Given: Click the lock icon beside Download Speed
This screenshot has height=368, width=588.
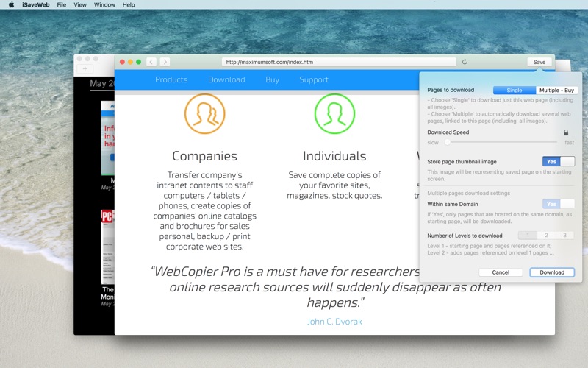Looking at the screenshot, I should click(566, 132).
